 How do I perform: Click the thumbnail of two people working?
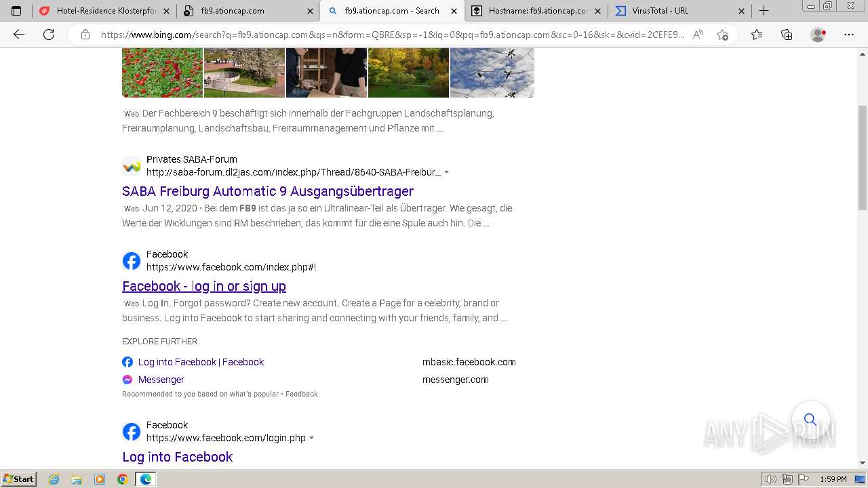326,73
